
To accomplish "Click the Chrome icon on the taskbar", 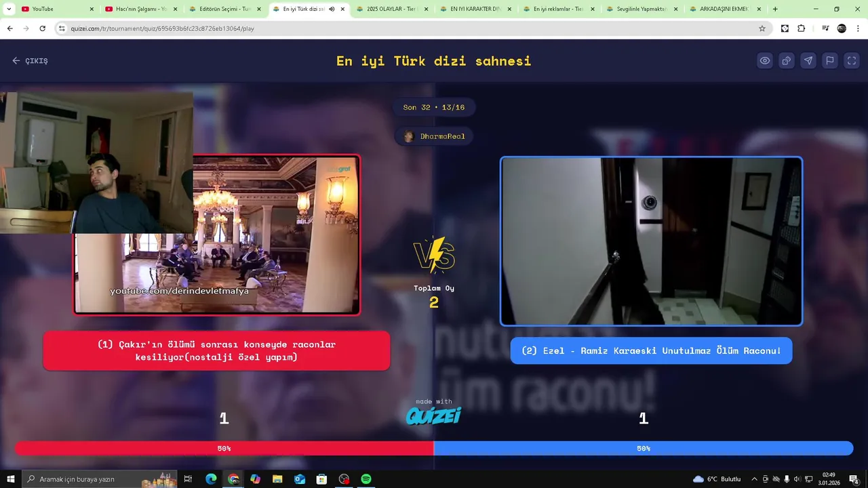I will pyautogui.click(x=233, y=479).
